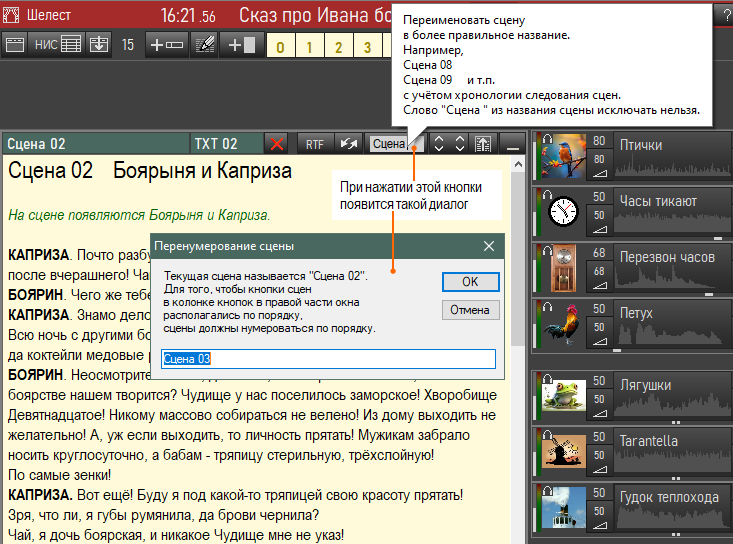Click the add scene plus-block icon
Screen dimensions: 733x544
(242, 45)
